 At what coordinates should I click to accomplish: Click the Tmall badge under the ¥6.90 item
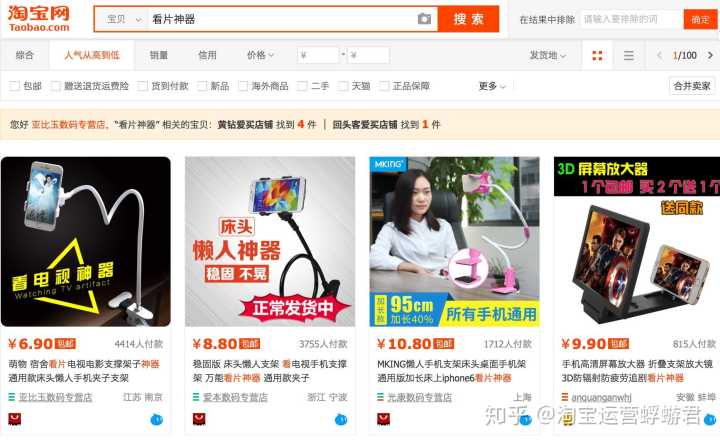(x=15, y=419)
